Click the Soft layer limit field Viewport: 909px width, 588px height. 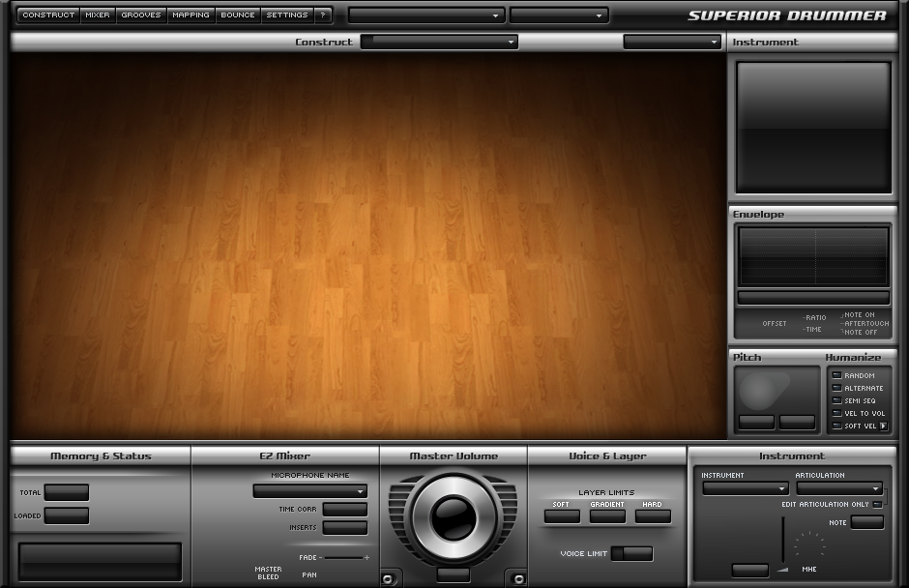click(562, 516)
